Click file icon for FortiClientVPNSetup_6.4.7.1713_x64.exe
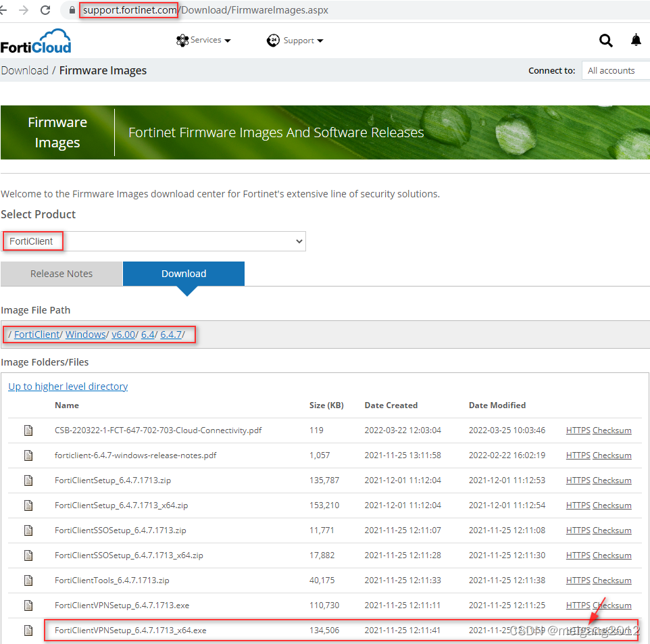Viewport: 650px width, 644px height. coord(28,630)
